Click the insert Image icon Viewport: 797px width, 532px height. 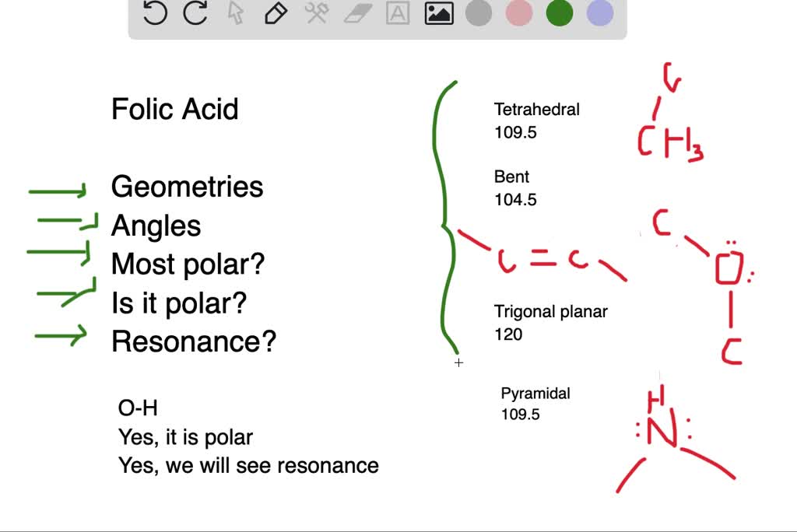coord(437,13)
